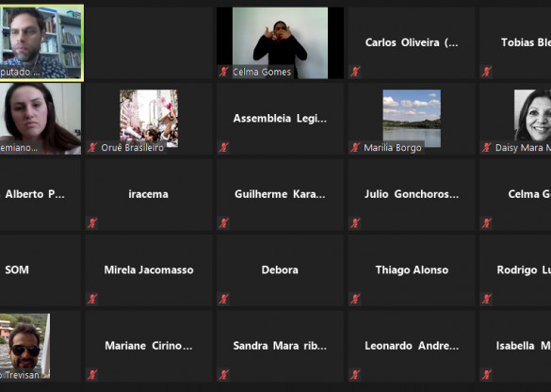Screen dimensions: 551x392
Task: Select Celma Gomes sign interpreter video
Action: (280, 43)
